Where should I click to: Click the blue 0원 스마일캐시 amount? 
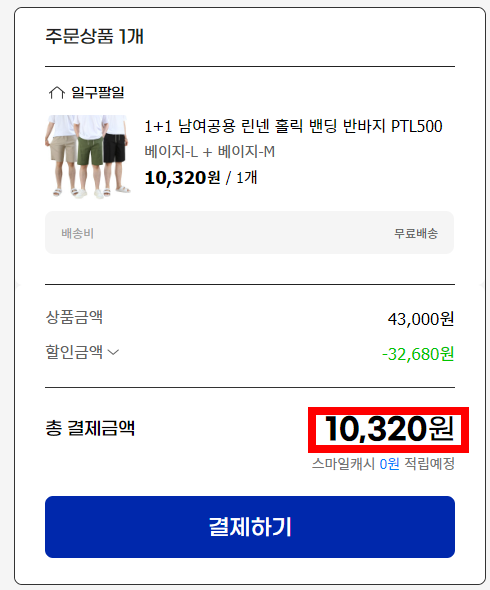click(389, 464)
